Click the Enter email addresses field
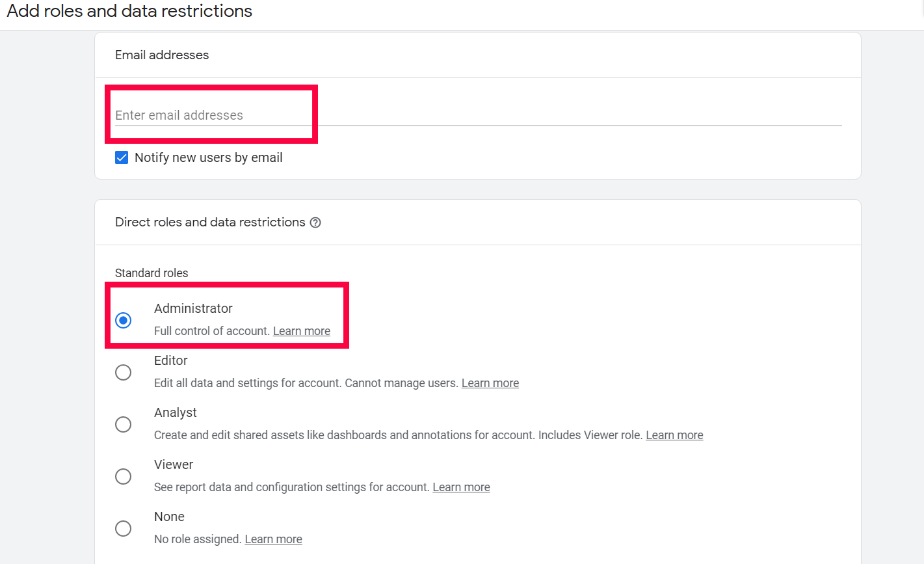 click(478, 115)
